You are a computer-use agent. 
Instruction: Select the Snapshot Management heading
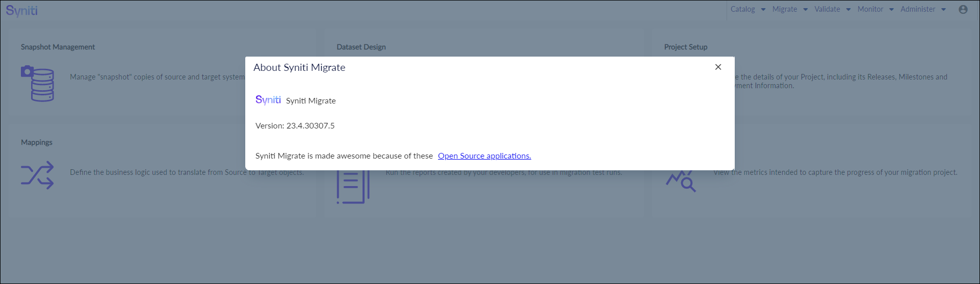[58, 47]
